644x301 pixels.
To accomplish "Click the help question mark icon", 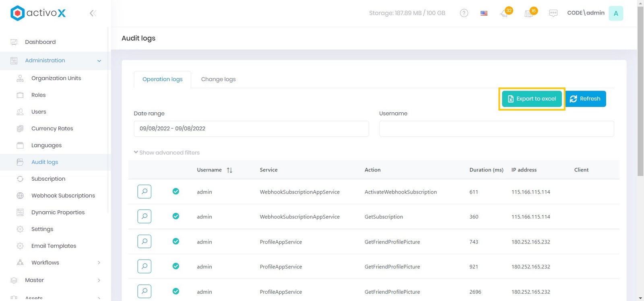I will click(x=464, y=13).
